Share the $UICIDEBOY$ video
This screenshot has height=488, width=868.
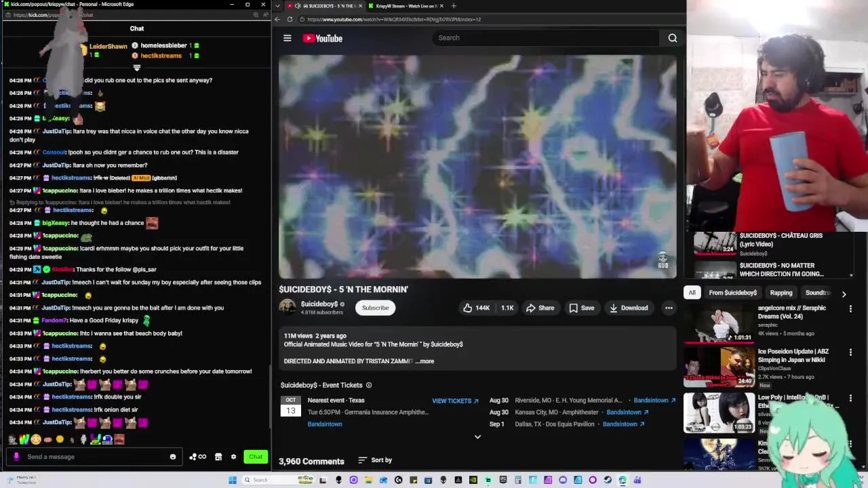pyautogui.click(x=540, y=308)
